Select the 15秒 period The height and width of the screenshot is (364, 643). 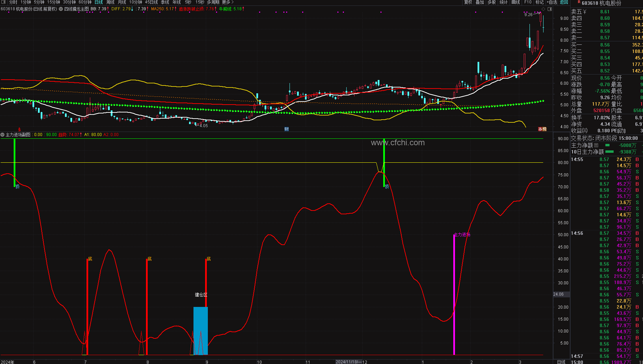click(200, 2)
